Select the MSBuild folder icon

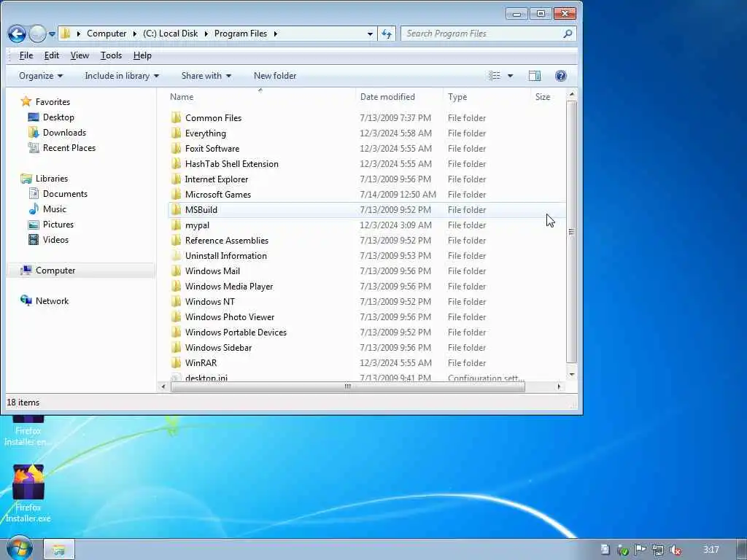[x=176, y=209]
